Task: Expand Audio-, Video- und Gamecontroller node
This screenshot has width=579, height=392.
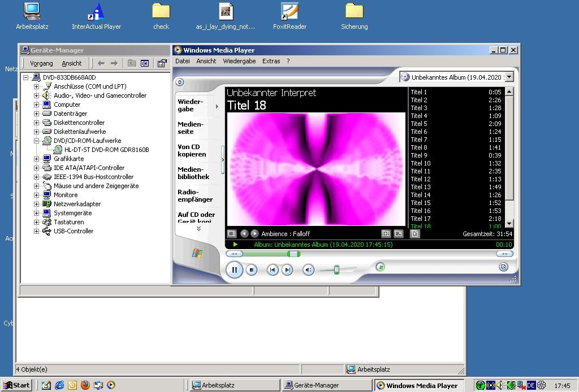Action: coord(36,95)
